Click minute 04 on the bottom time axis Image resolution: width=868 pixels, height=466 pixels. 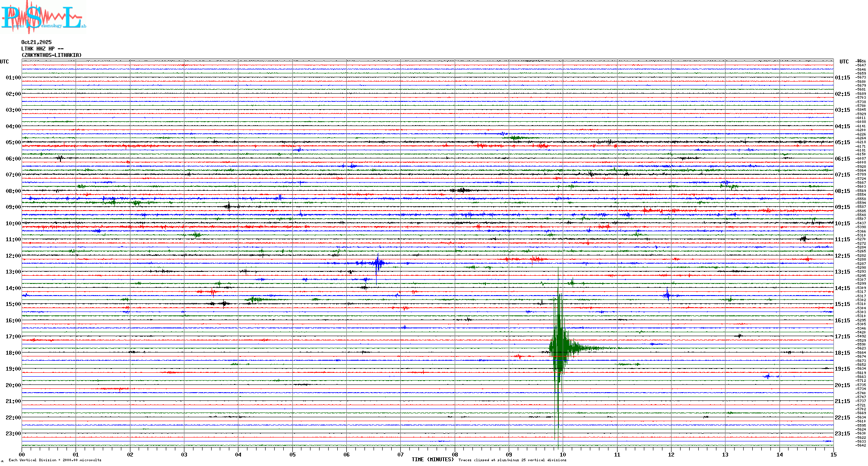click(238, 454)
